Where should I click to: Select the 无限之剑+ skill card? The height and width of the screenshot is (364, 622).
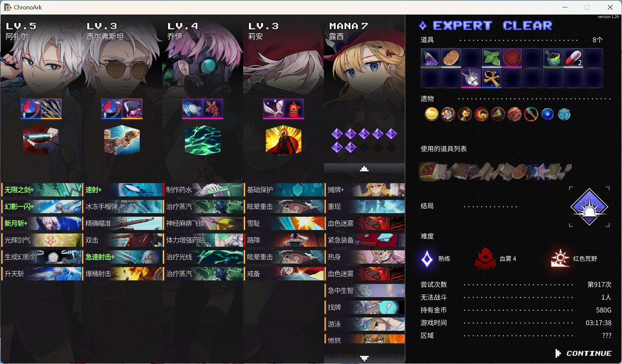tap(41, 190)
